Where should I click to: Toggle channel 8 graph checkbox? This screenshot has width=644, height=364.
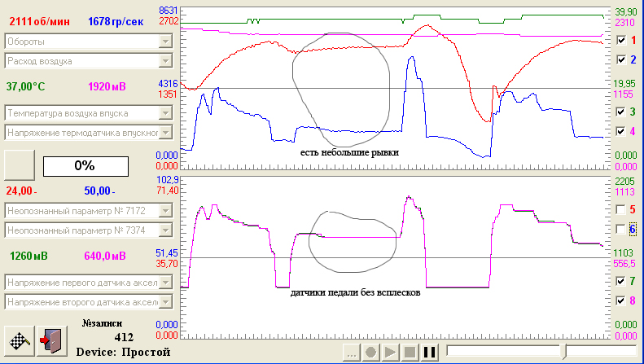pos(621,300)
